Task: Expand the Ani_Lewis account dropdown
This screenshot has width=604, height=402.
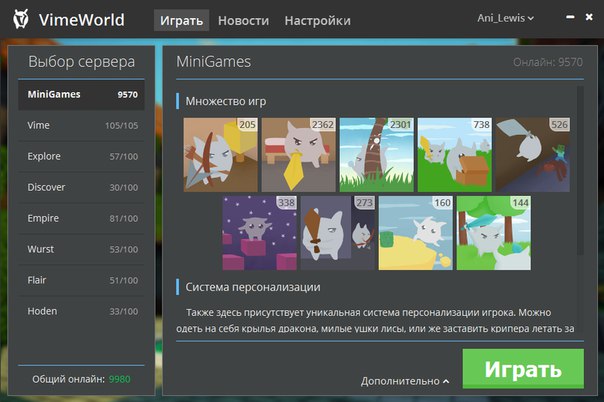Action: pos(505,18)
